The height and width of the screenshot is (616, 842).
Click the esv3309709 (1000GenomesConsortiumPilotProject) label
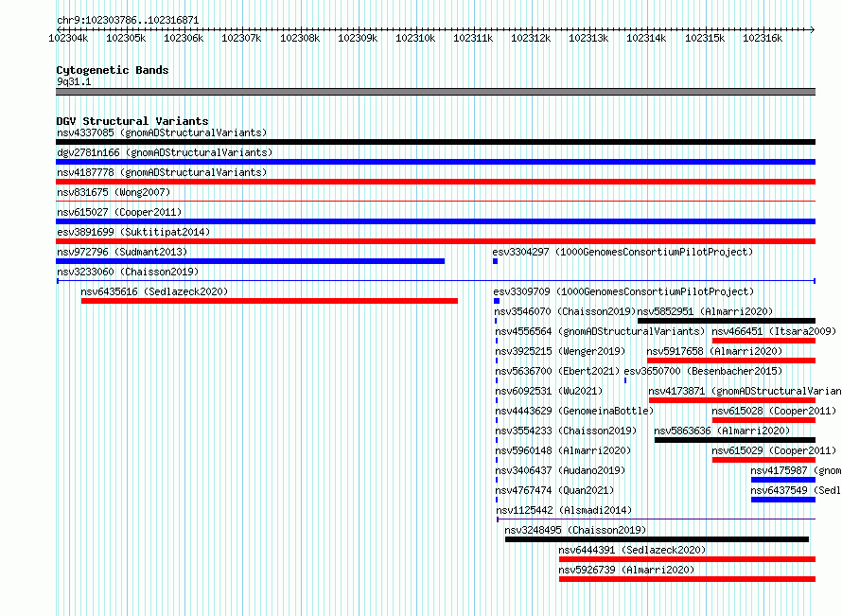(x=623, y=291)
